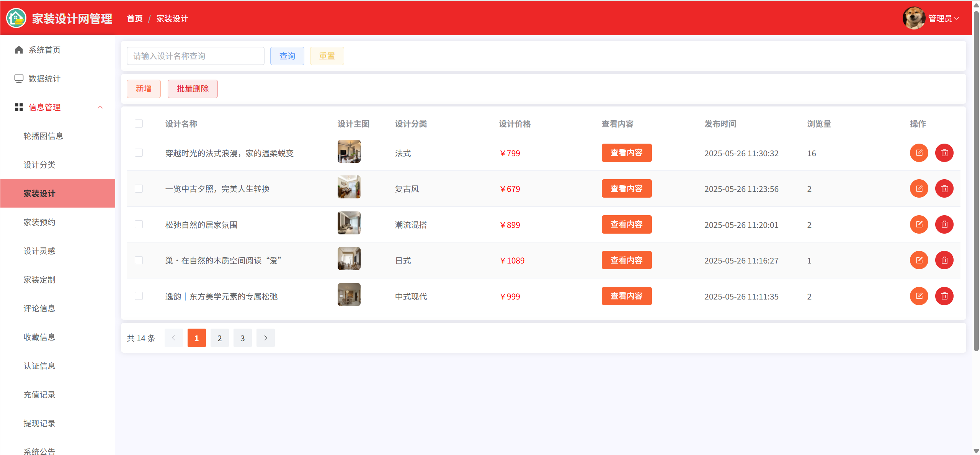Open the 家装预约 sidebar menu item

(39, 222)
